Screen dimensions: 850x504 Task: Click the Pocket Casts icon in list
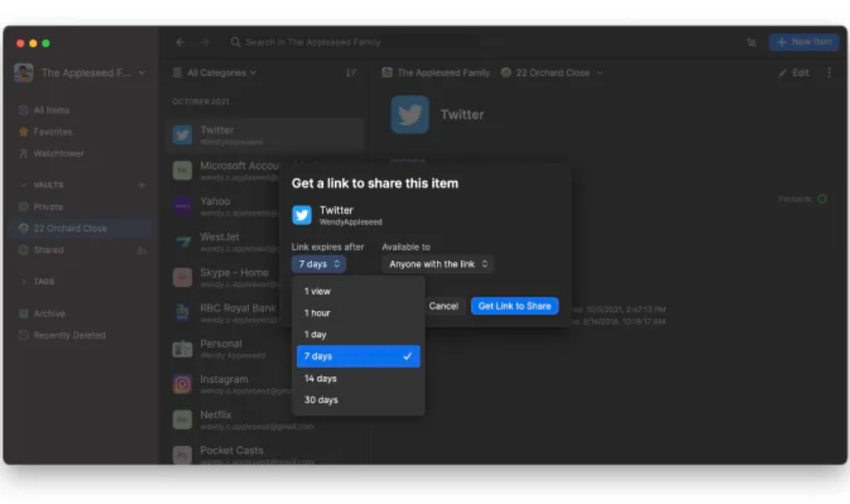[182, 454]
